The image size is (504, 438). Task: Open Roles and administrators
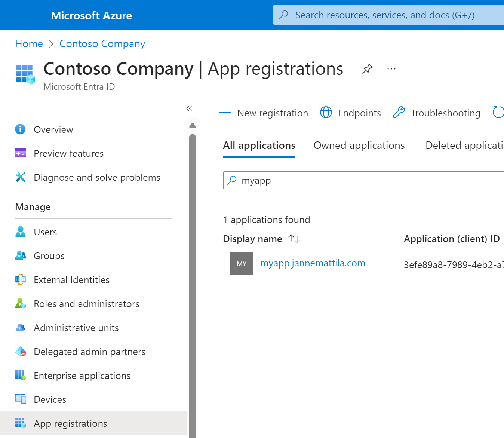pos(86,304)
